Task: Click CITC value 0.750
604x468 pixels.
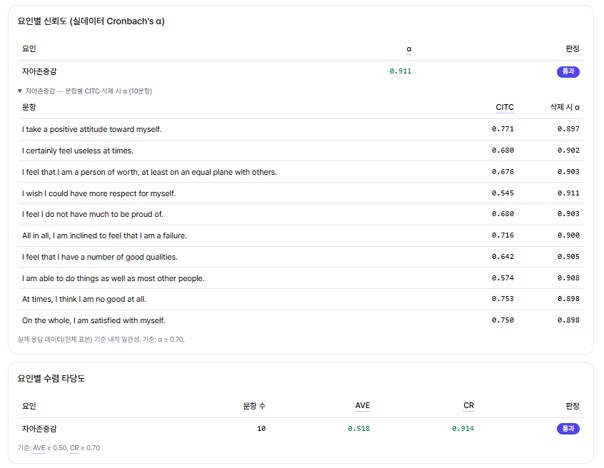Action: click(x=503, y=320)
